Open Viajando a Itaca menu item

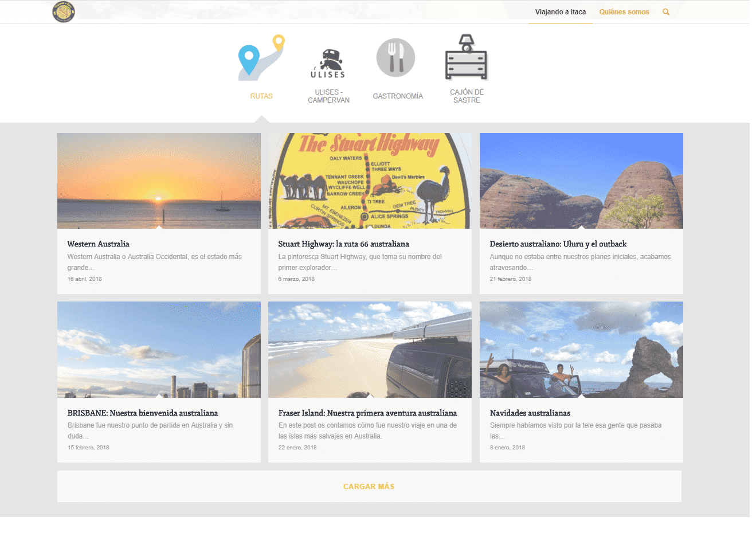click(x=560, y=12)
